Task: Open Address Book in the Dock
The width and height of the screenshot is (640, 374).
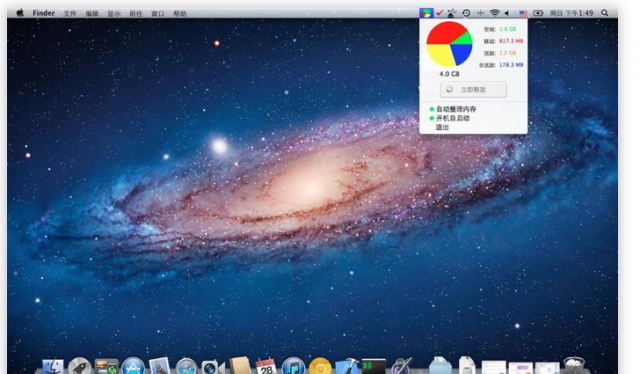Action: pos(240,366)
